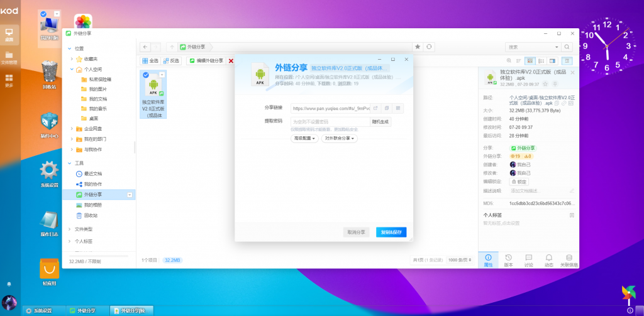
Task: Open the 高级配置 dropdown in share dialog
Action: coord(305,139)
